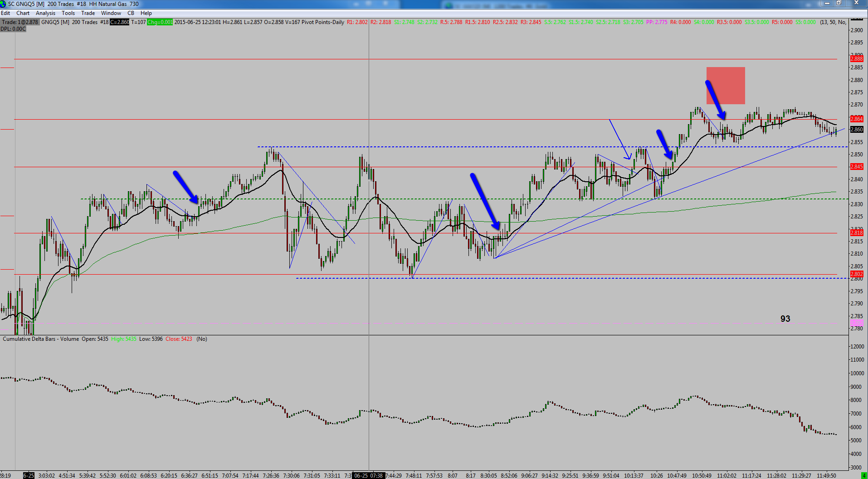Click the 'DPL: 0.00C' daily profit label

tap(13, 29)
